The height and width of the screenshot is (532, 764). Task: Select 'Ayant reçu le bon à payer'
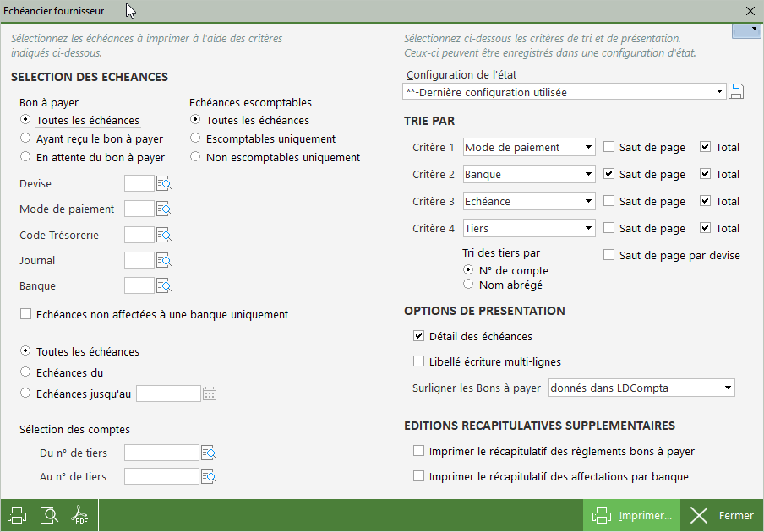25,138
